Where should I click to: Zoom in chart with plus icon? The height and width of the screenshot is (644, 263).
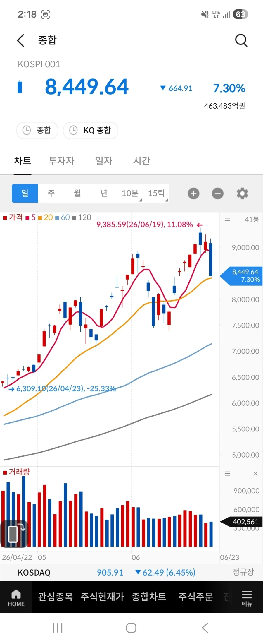coord(193,193)
